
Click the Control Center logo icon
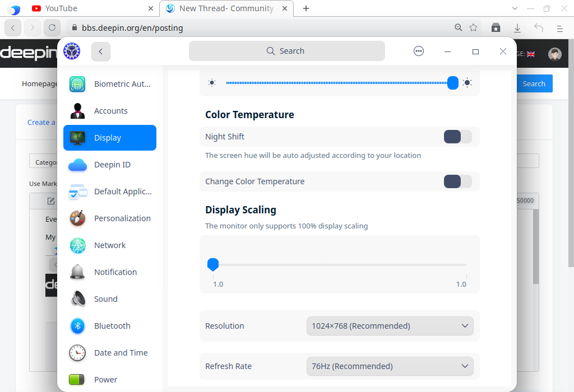pos(71,51)
